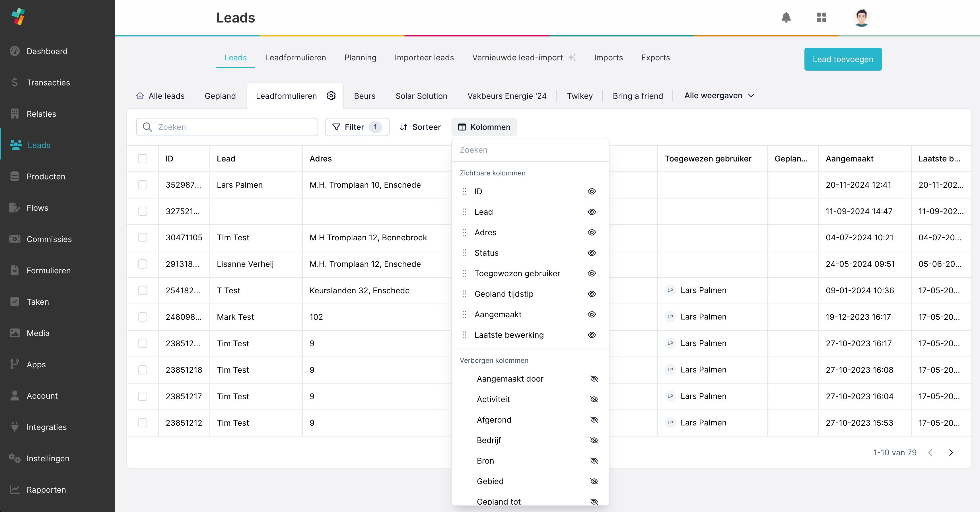
Task: Open Rapporten in the sidebar
Action: pos(46,490)
